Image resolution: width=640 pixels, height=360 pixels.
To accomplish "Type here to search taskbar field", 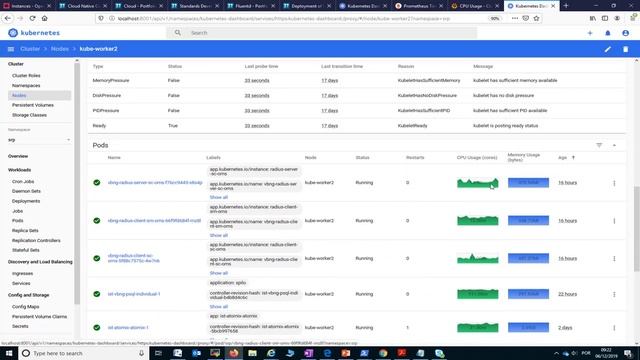I will pyautogui.click(x=84, y=353).
